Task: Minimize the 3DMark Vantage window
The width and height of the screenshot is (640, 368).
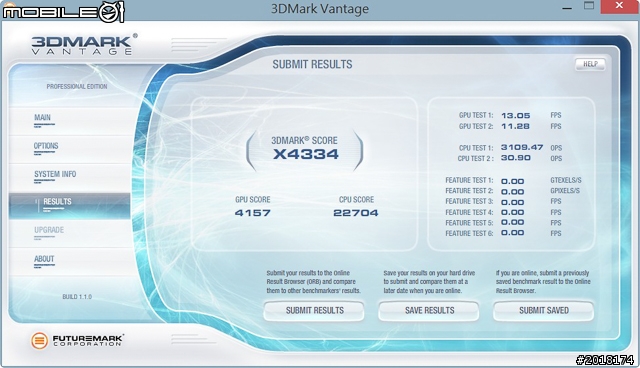Action: (567, 8)
